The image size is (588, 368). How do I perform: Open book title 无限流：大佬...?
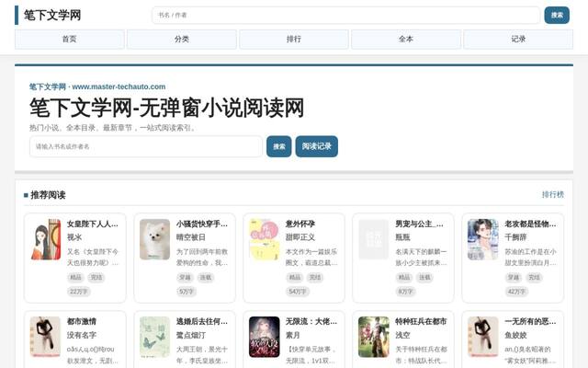point(311,321)
